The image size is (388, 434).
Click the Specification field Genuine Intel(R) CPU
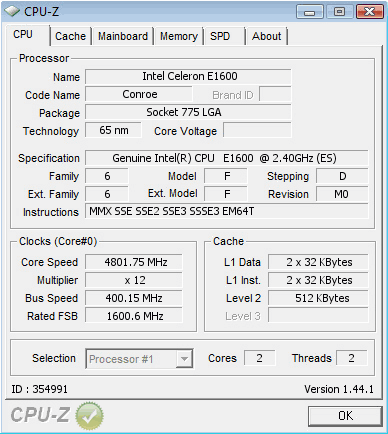[227, 158]
